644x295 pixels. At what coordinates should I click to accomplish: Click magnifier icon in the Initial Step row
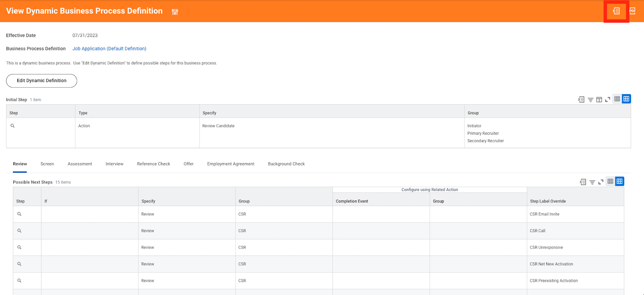click(x=12, y=126)
